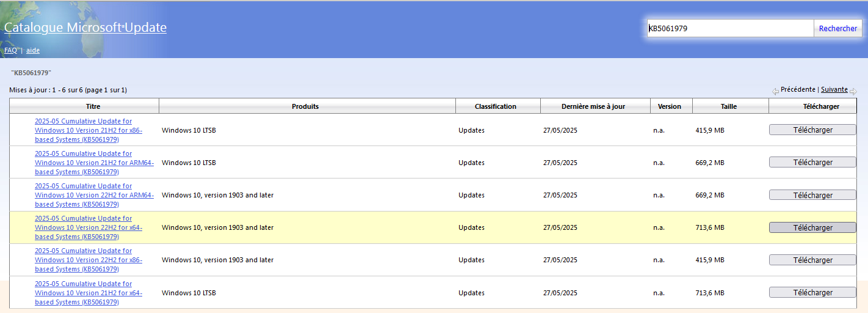Click the "KB5061979" search term heading
The height and width of the screenshot is (313, 868).
(31, 73)
